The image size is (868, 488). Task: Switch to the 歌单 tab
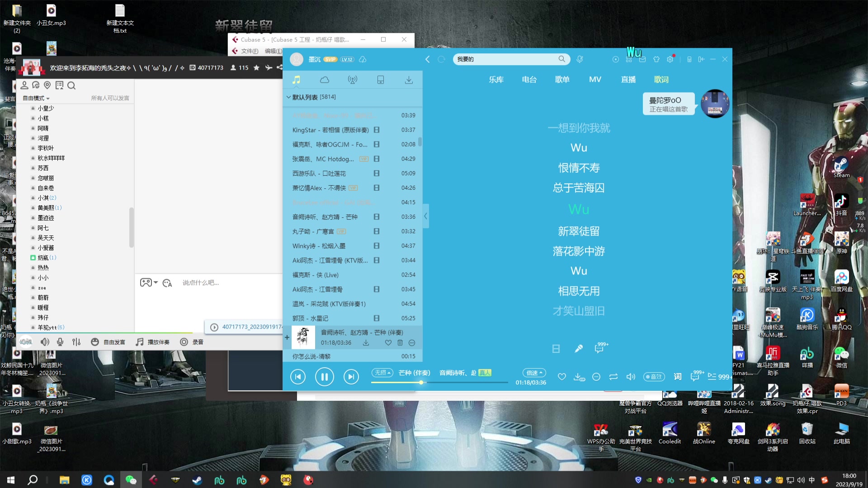click(562, 80)
